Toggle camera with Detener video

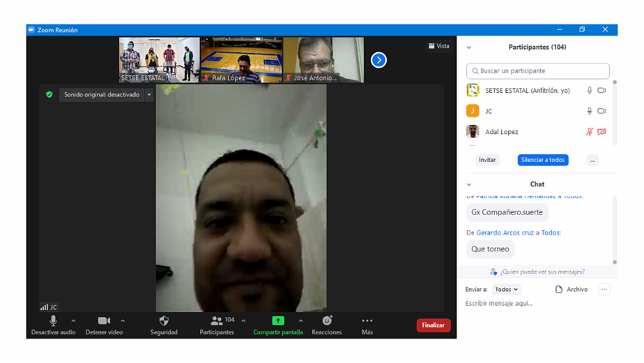pyautogui.click(x=104, y=320)
